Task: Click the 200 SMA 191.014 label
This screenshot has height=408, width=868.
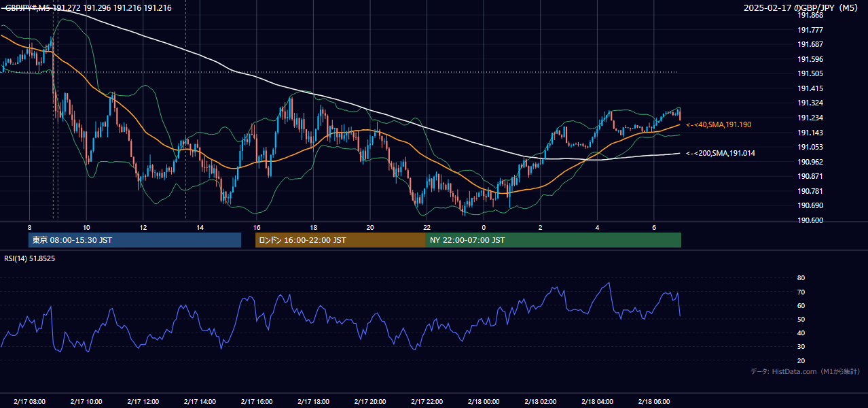Action: coord(721,154)
